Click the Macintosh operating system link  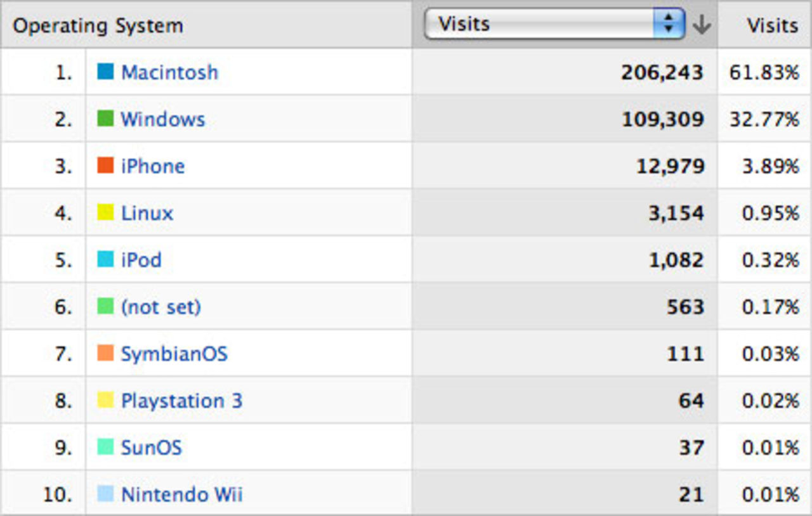tap(169, 72)
